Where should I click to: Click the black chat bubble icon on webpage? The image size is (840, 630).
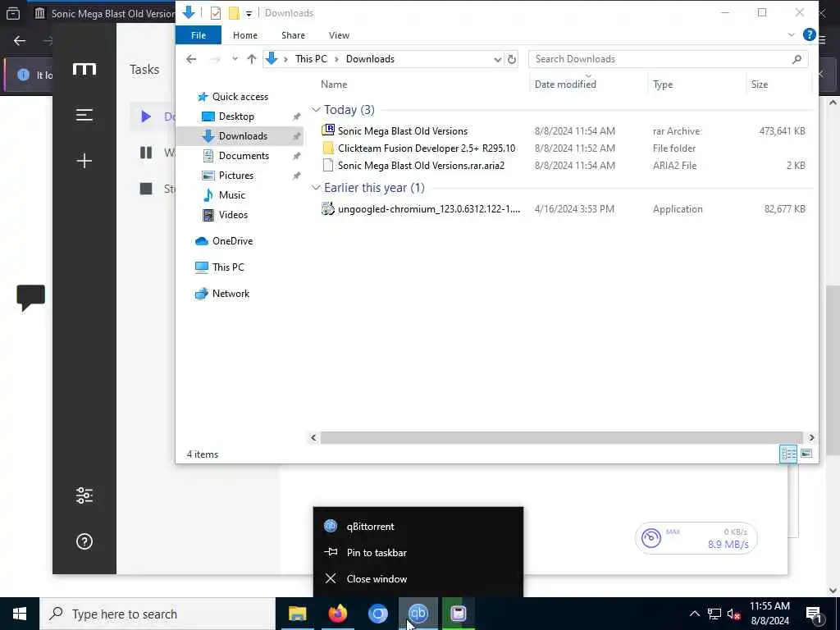click(30, 297)
